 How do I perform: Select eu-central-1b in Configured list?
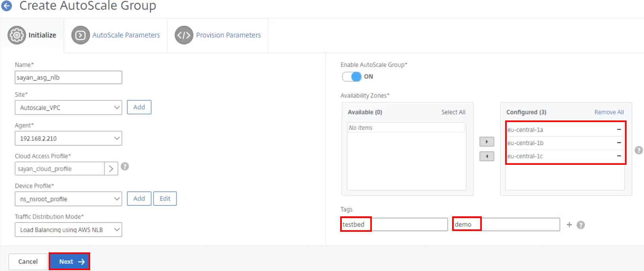(x=565, y=143)
